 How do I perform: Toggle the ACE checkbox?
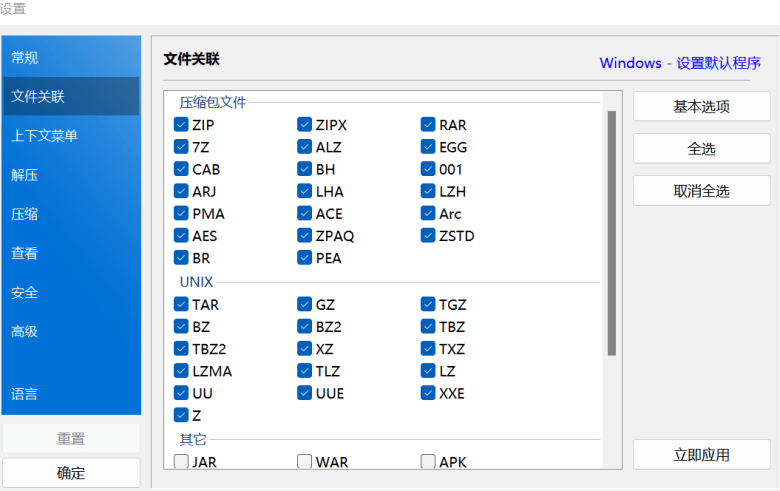pos(304,213)
